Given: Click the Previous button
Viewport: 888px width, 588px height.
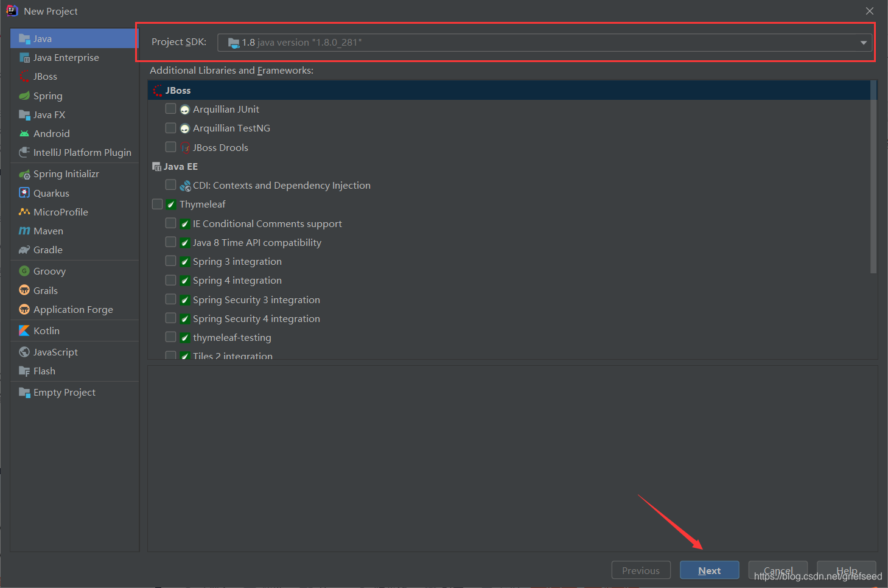Looking at the screenshot, I should (x=641, y=570).
